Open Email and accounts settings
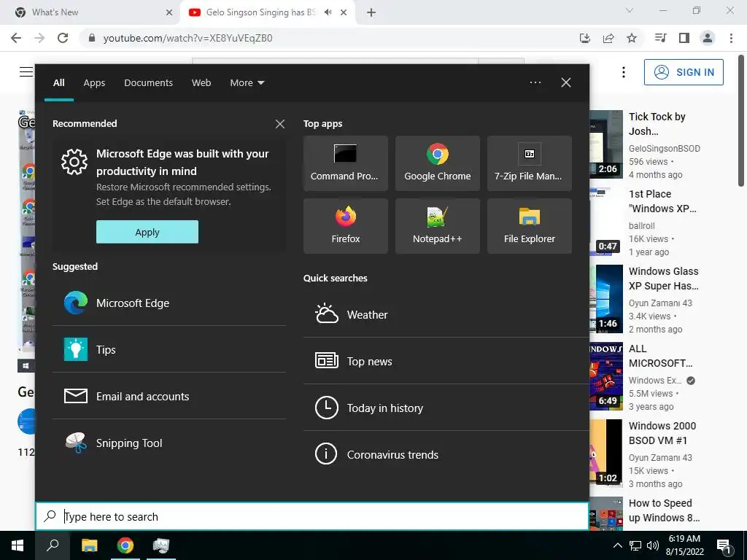The width and height of the screenshot is (747, 560). tap(169, 396)
